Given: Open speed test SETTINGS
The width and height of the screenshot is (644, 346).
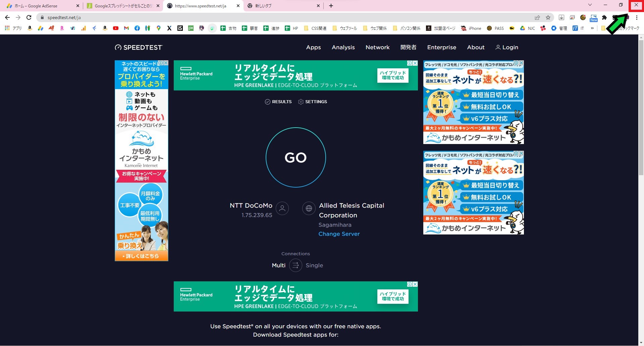Looking at the screenshot, I should [312, 101].
